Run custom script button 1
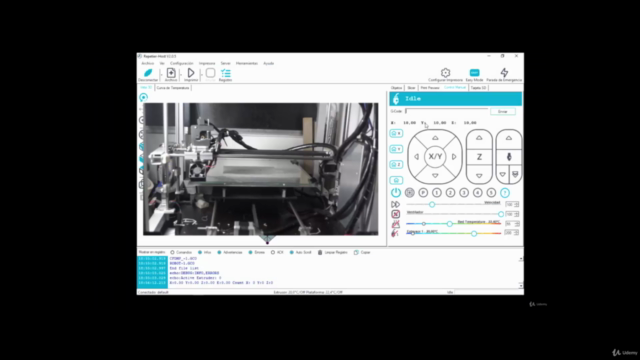This screenshot has width=640, height=360. [437, 193]
